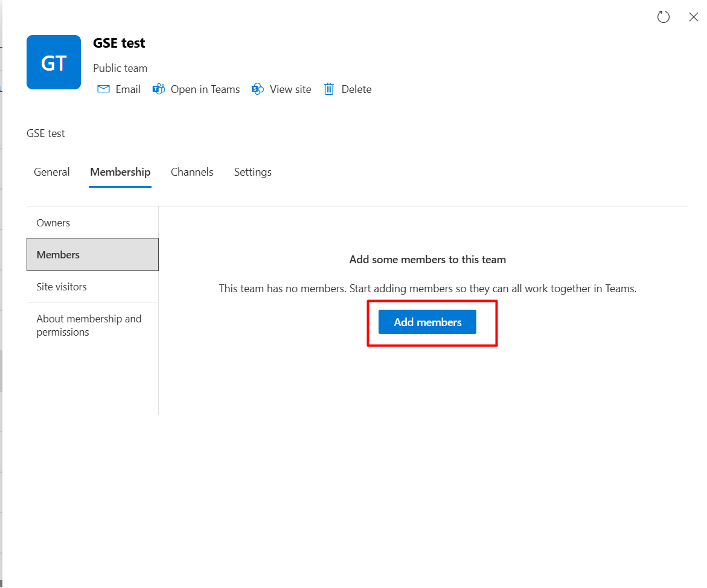Click the trash can icon
This screenshot has height=588, width=707.
[329, 89]
